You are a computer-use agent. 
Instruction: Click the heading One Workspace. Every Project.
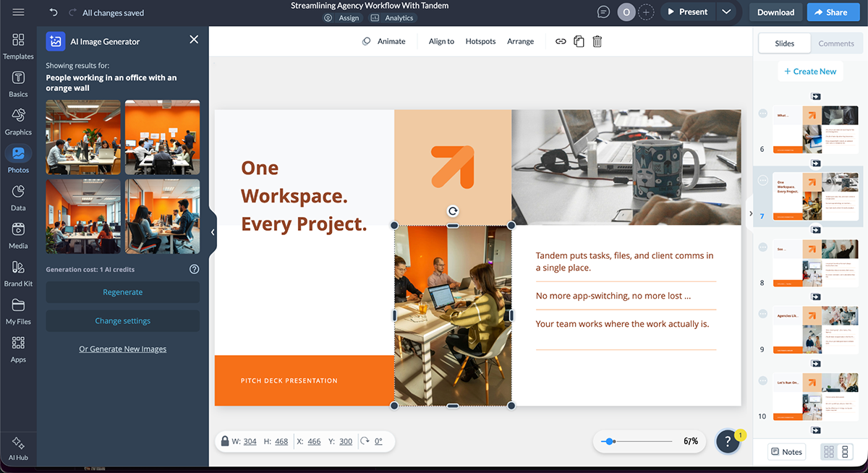[x=304, y=196]
